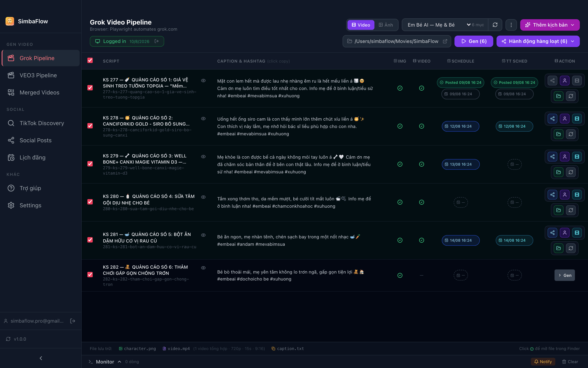The image size is (588, 368).
Task: Preview KS 280 script with eye icon
Action: coord(203,197)
